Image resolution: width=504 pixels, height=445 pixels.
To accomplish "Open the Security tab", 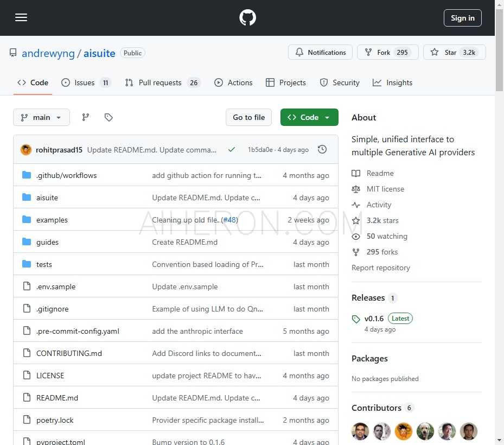I will click(340, 82).
